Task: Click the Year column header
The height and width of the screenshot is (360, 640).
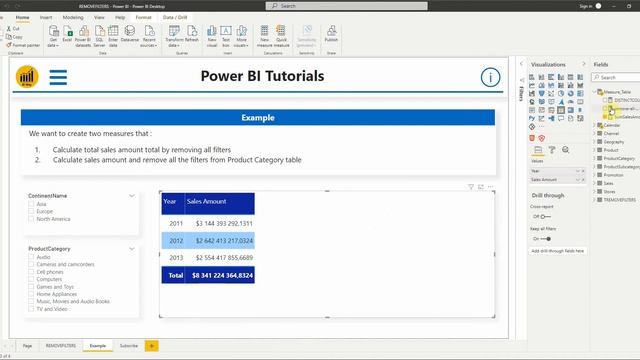Action: (x=173, y=203)
